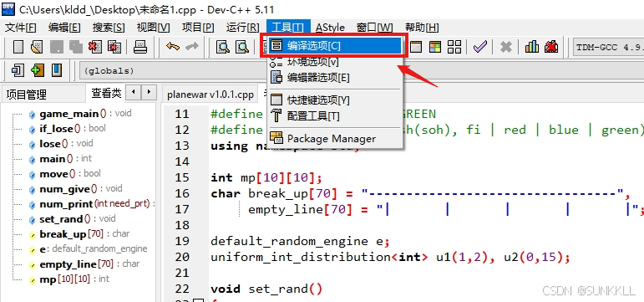This screenshot has width=644, height=302.
Task: Click the blue book goto bookmark icon
Action: (x=56, y=70)
